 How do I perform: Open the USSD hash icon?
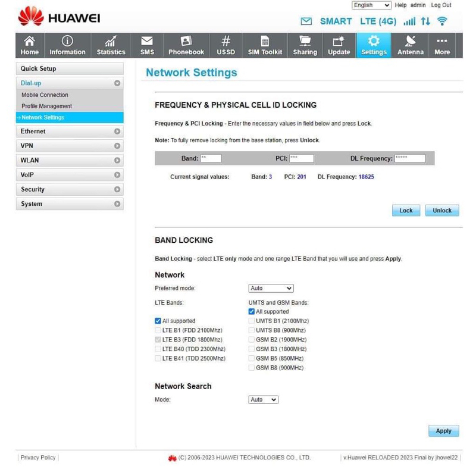tap(226, 41)
